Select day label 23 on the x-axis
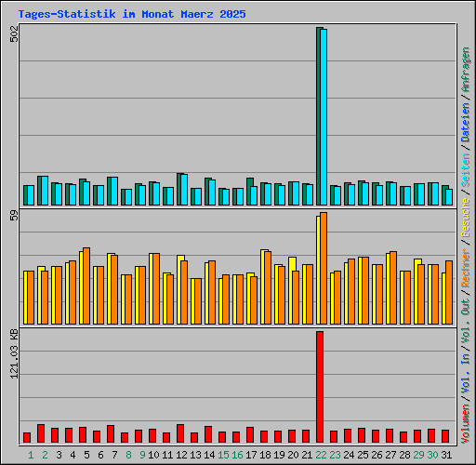Screen dimensions: 476x465 (x=335, y=455)
